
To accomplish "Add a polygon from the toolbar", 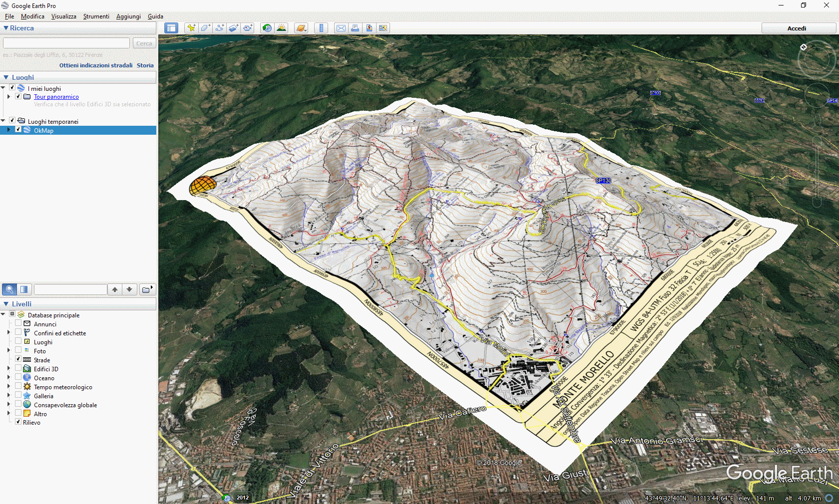I will tap(205, 28).
